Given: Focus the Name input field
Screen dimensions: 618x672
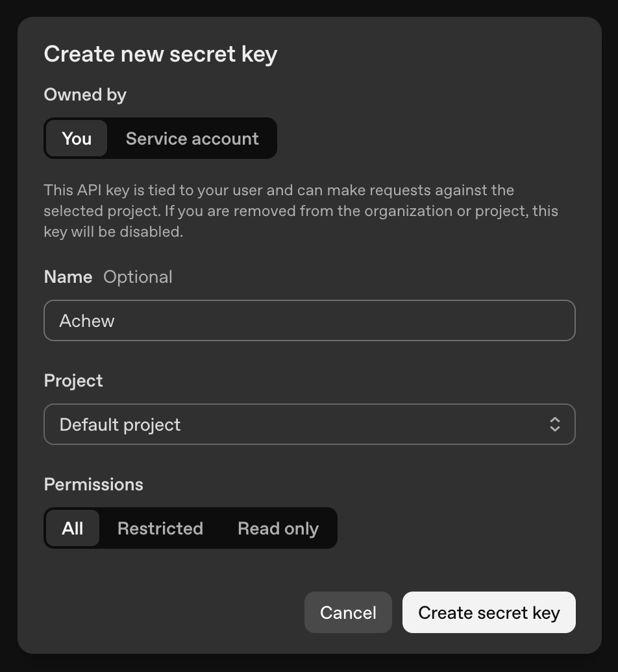Looking at the screenshot, I should pos(309,320).
